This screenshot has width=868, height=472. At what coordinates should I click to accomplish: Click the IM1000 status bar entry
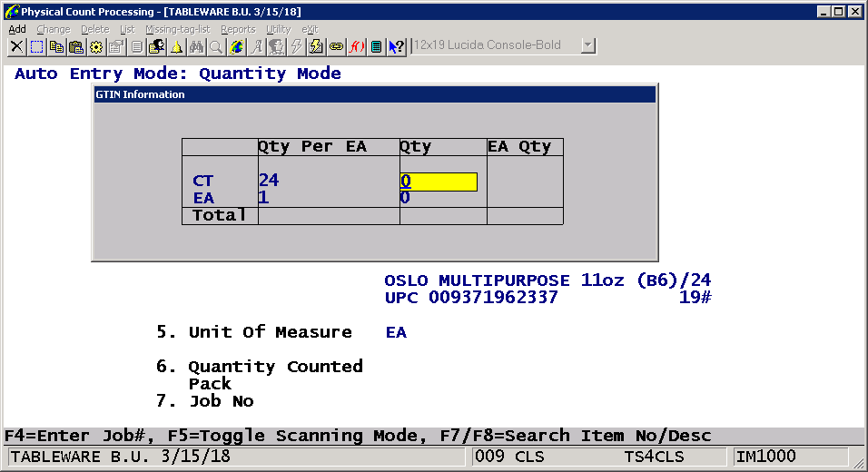(x=766, y=457)
